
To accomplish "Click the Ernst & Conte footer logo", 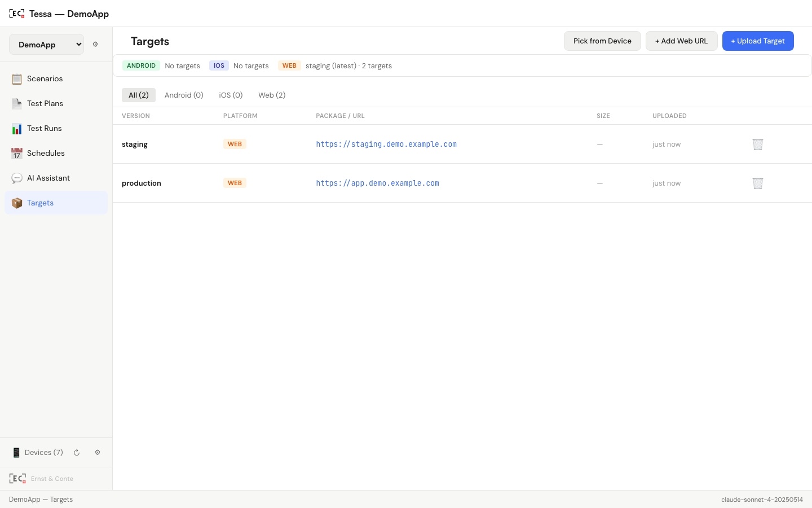I will point(17,479).
